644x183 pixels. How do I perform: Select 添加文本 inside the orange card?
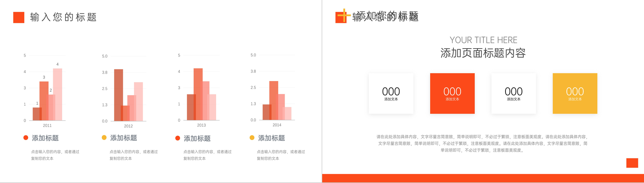click(452, 99)
